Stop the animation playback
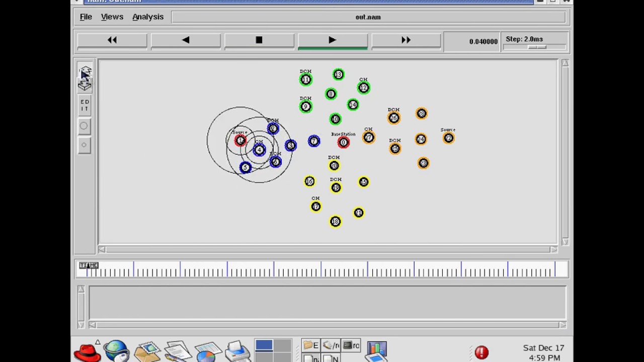The image size is (644, 362). (x=259, y=40)
